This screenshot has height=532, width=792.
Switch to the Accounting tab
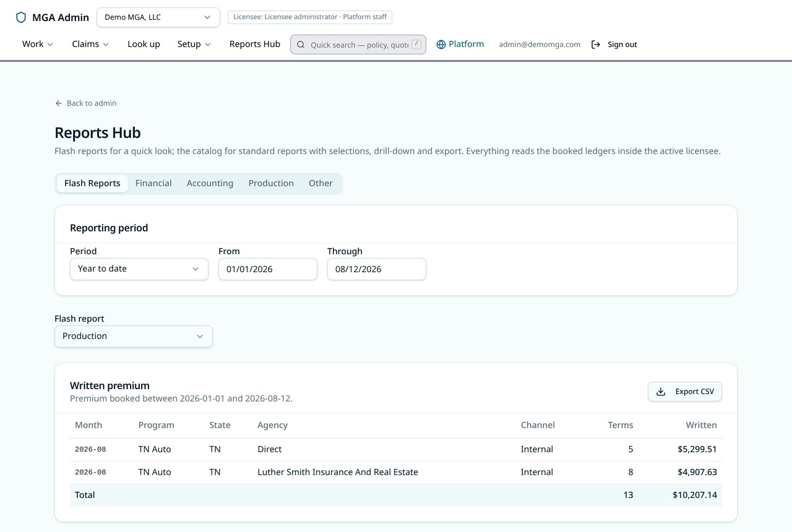pos(210,184)
